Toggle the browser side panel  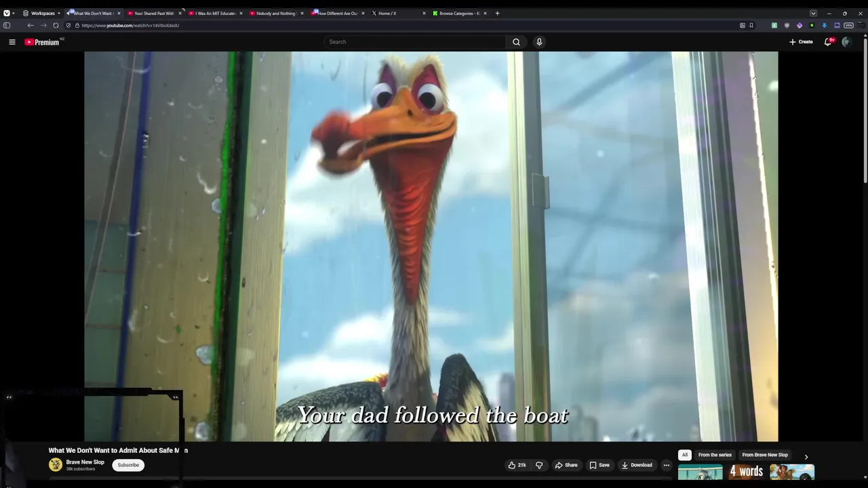tap(7, 25)
